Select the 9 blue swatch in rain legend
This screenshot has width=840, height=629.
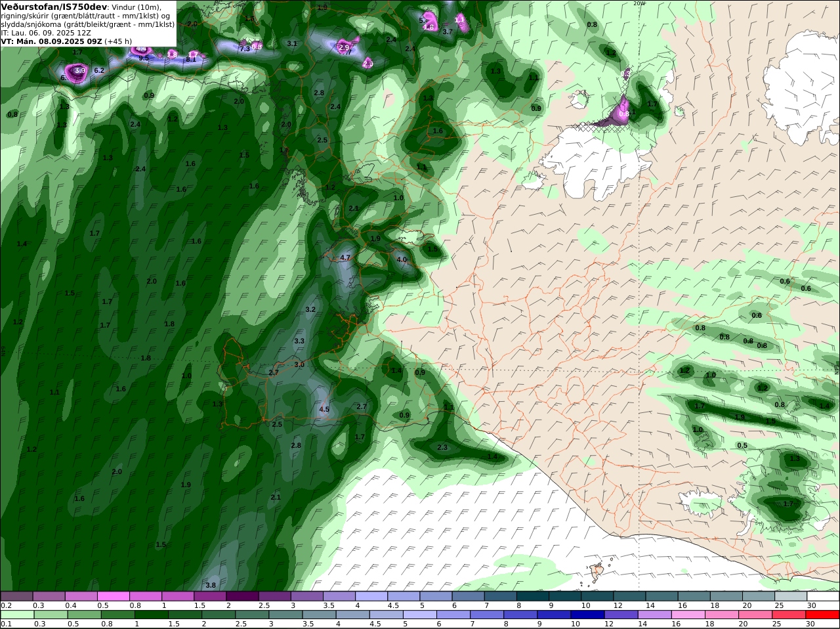point(553,615)
